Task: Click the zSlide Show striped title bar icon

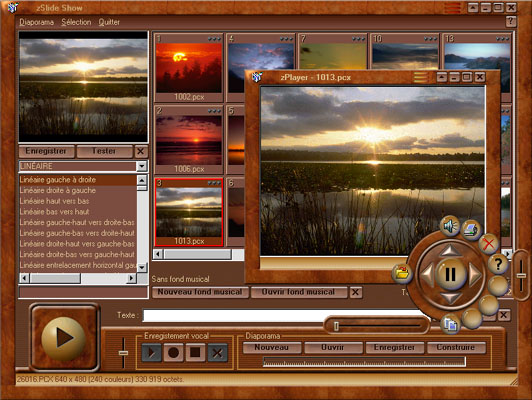Action: point(453,7)
